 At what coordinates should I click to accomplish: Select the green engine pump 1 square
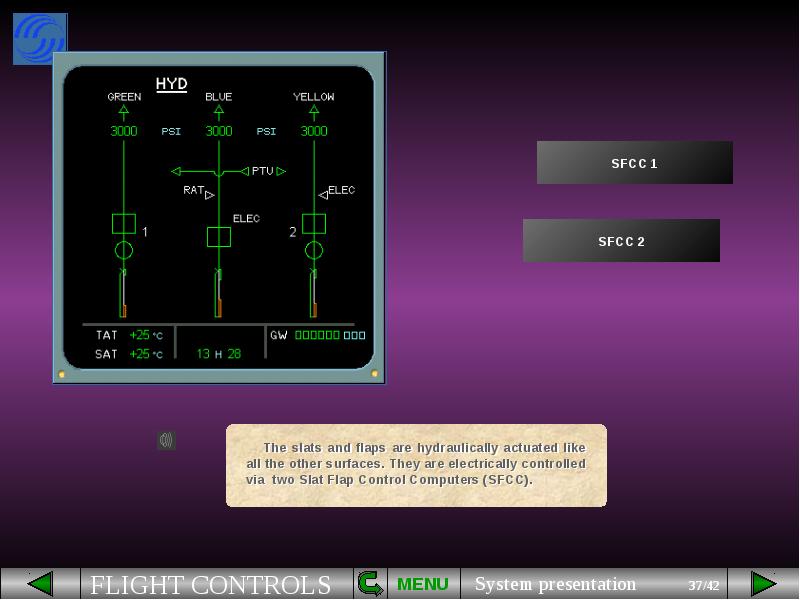[x=123, y=223]
